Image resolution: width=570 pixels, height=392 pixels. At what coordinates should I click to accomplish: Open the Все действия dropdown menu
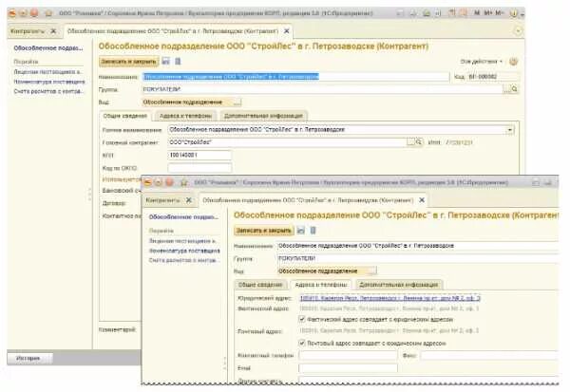(481, 62)
